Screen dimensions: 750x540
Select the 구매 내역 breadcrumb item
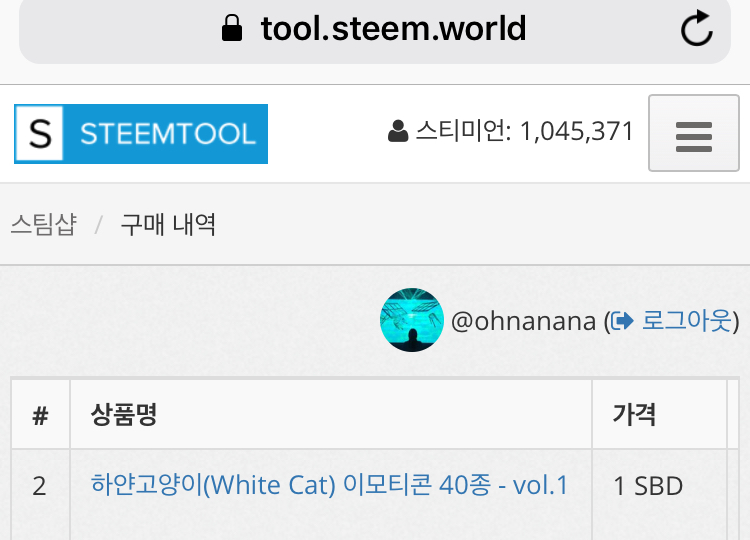coord(168,224)
